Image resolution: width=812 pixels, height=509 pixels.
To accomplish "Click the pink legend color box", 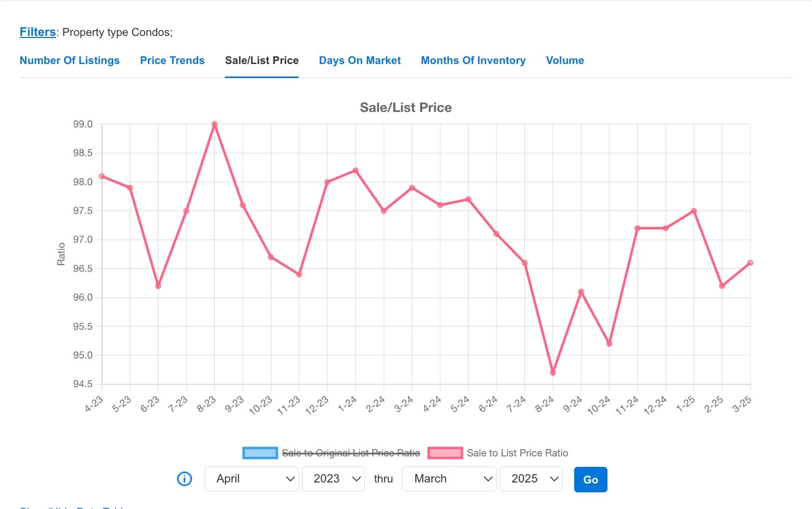I will (x=445, y=453).
